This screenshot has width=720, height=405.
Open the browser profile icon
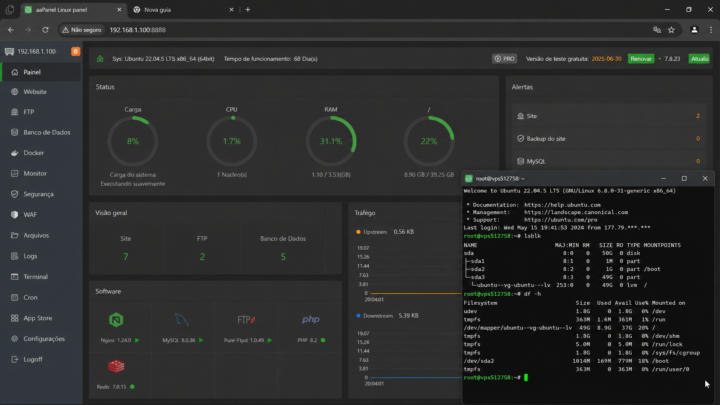pos(694,30)
